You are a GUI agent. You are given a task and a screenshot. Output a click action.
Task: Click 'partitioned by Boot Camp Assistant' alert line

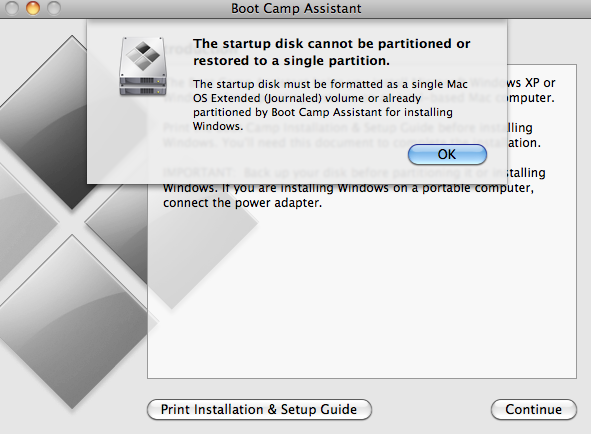(x=323, y=112)
